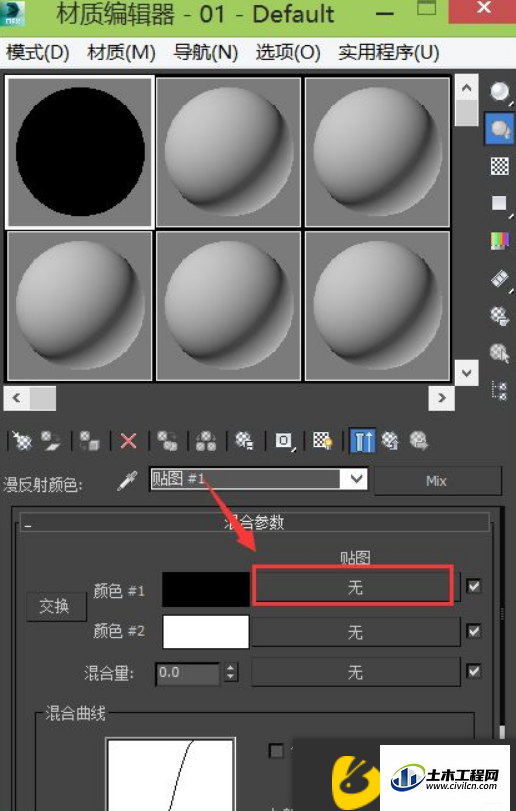Click the 交换 swap button

(x=56, y=606)
